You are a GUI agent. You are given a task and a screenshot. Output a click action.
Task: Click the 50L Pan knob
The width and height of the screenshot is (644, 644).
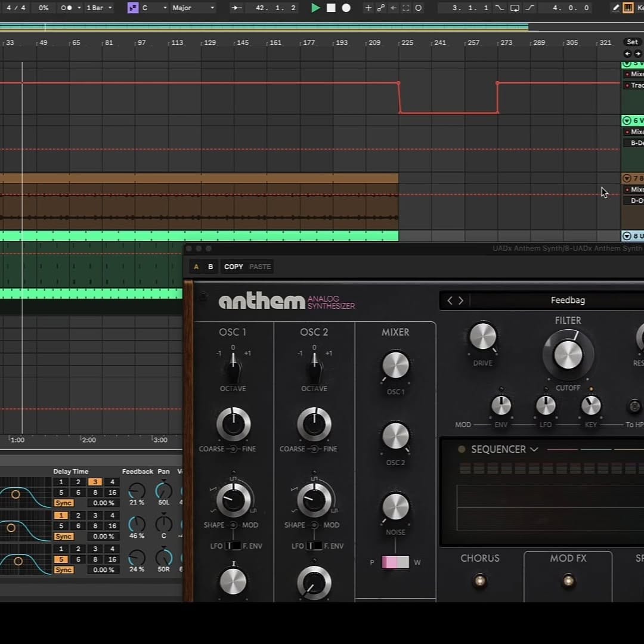point(163,490)
